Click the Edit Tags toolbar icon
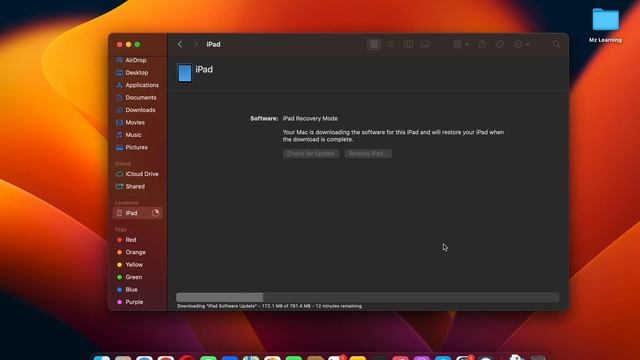 tap(500, 44)
